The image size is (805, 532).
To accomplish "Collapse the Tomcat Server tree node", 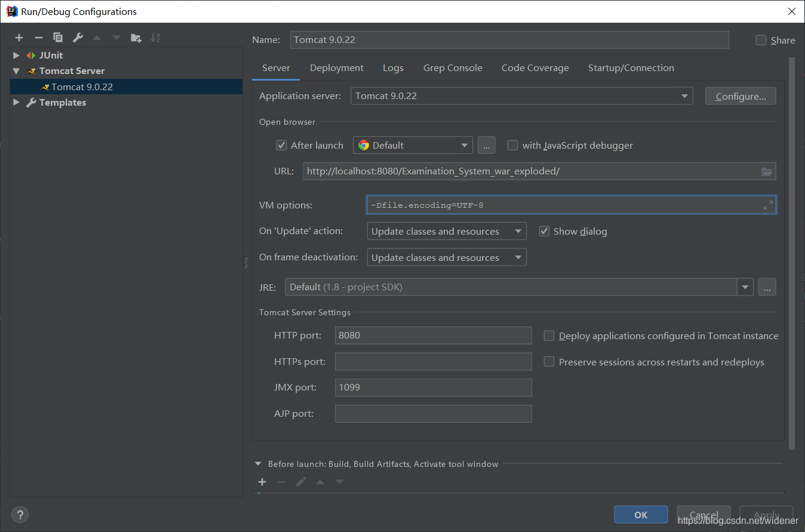I will [x=17, y=70].
